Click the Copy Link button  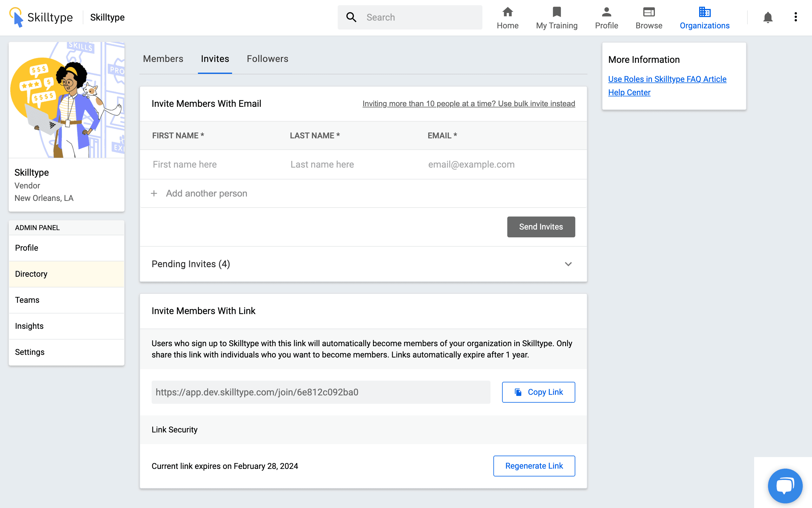[538, 392]
